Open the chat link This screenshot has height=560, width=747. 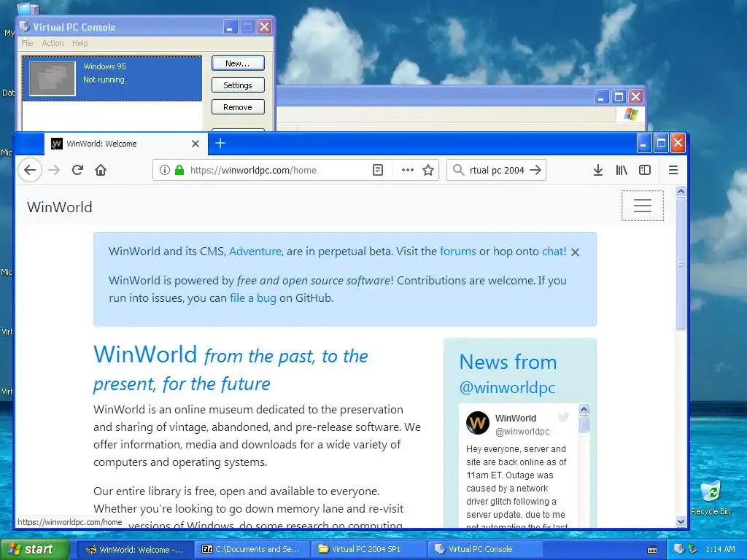click(553, 252)
